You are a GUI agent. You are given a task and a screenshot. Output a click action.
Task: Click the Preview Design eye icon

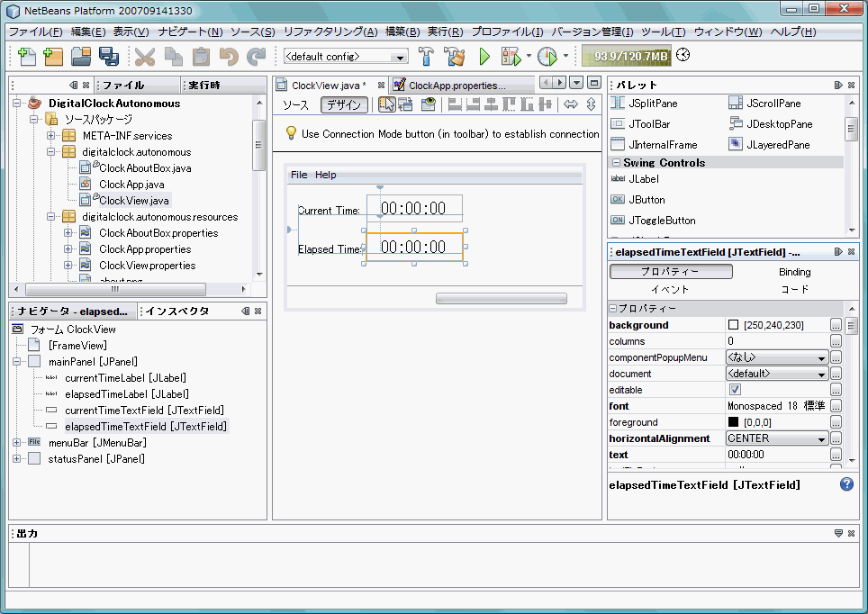click(428, 104)
